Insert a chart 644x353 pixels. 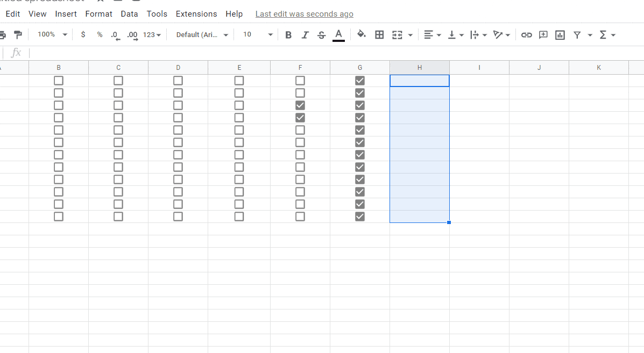(560, 34)
